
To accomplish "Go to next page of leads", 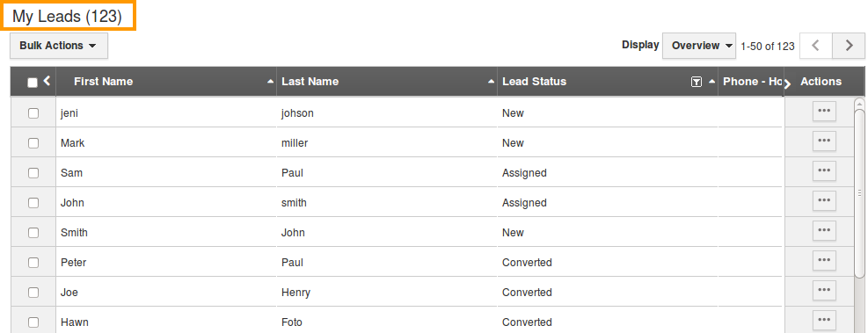I will click(x=849, y=46).
